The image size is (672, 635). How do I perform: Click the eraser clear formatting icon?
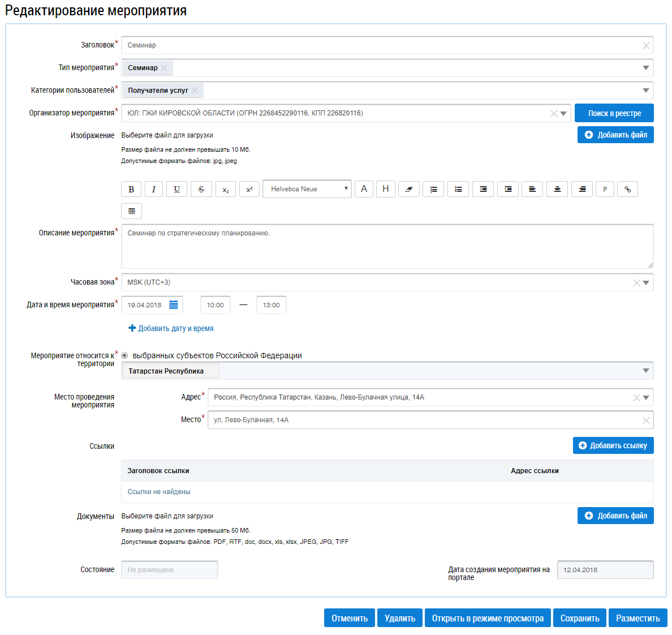tap(409, 189)
